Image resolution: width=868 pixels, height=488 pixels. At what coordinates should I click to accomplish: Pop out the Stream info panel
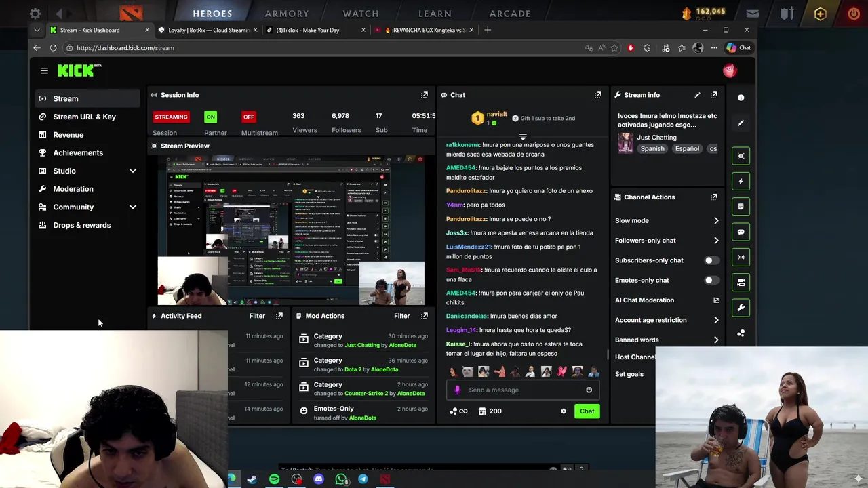(x=713, y=95)
